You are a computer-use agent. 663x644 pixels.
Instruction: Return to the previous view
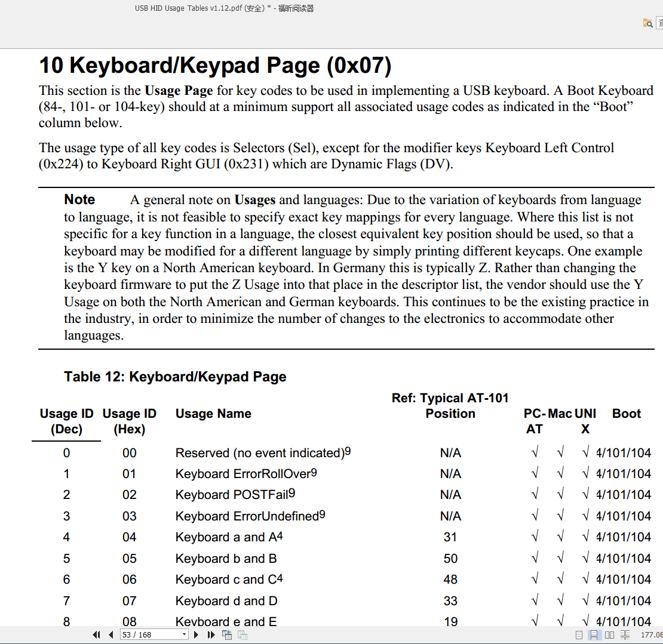pyautogui.click(x=227, y=634)
